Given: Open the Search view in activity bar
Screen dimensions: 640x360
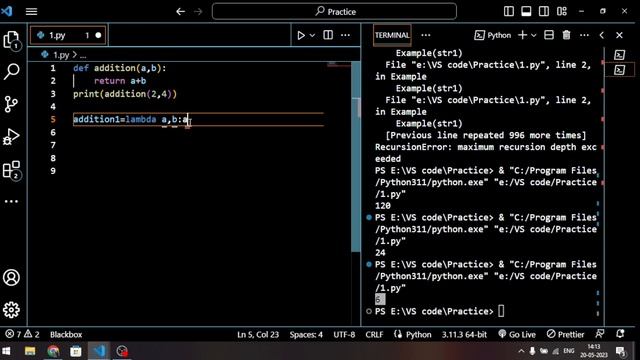Looking at the screenshot, I should point(11,72).
